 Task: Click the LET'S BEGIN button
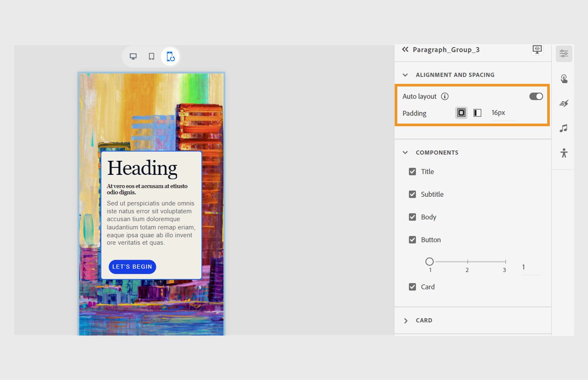pos(132,267)
